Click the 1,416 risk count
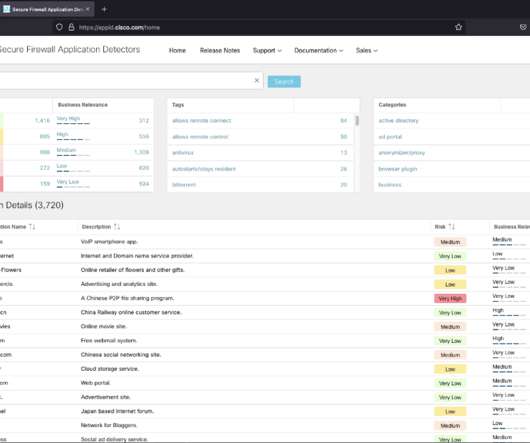Image resolution: width=530 pixels, height=443 pixels. [x=42, y=121]
